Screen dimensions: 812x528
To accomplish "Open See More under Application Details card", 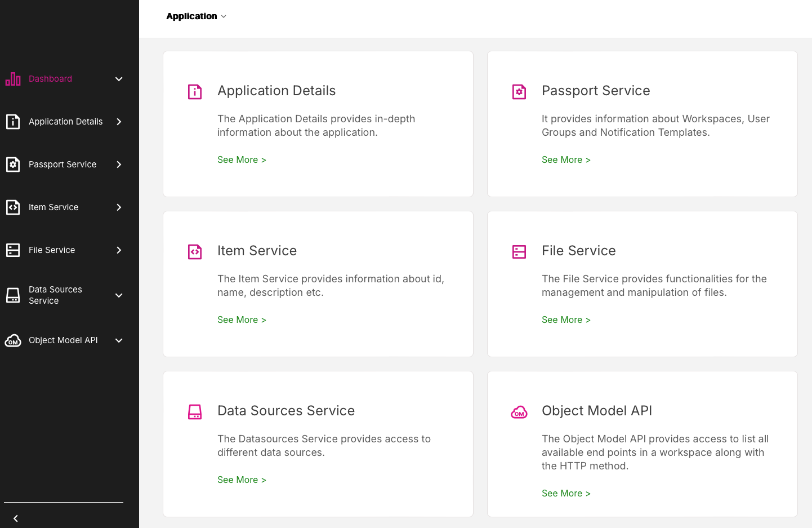I will [x=242, y=160].
